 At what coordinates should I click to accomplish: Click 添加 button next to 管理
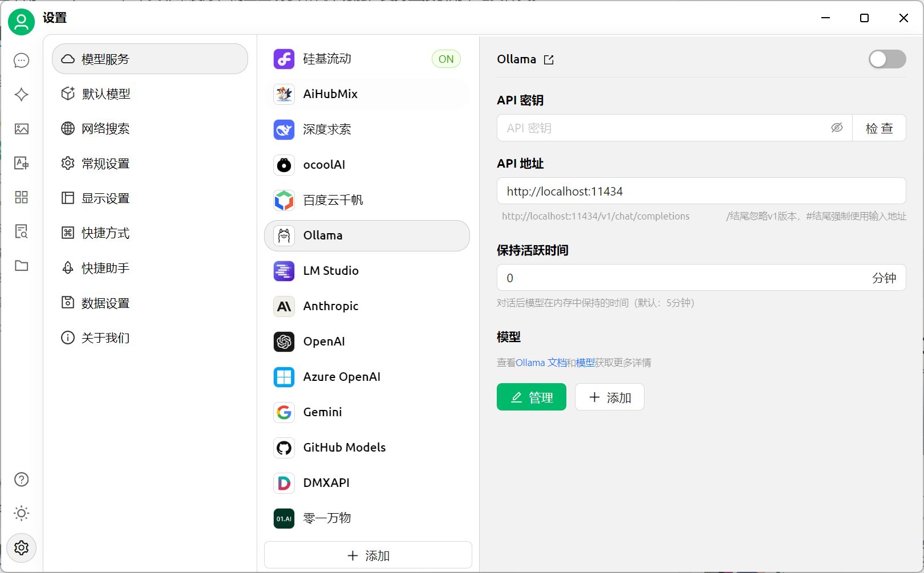click(610, 397)
